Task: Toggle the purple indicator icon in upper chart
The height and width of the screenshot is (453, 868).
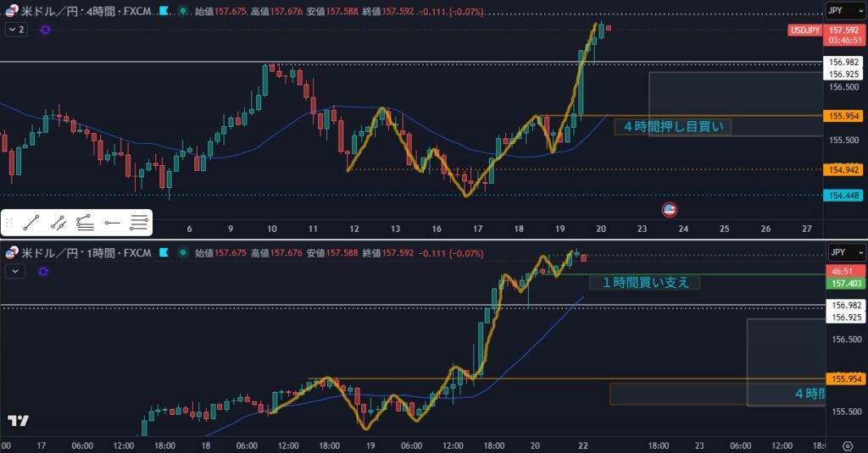Action: [x=44, y=30]
